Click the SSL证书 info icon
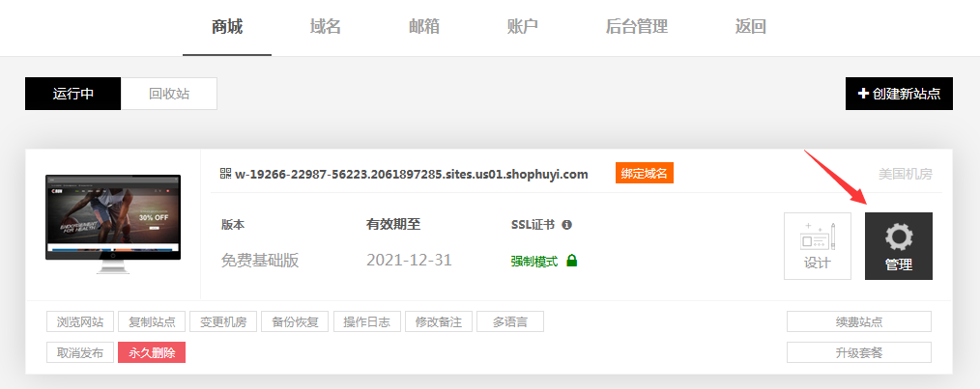The image size is (980, 389). (x=566, y=225)
